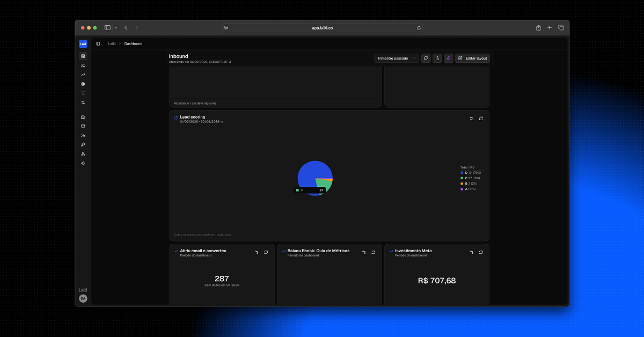Click the page settings icon in address bar
This screenshot has height=337, width=644.
pyautogui.click(x=226, y=27)
